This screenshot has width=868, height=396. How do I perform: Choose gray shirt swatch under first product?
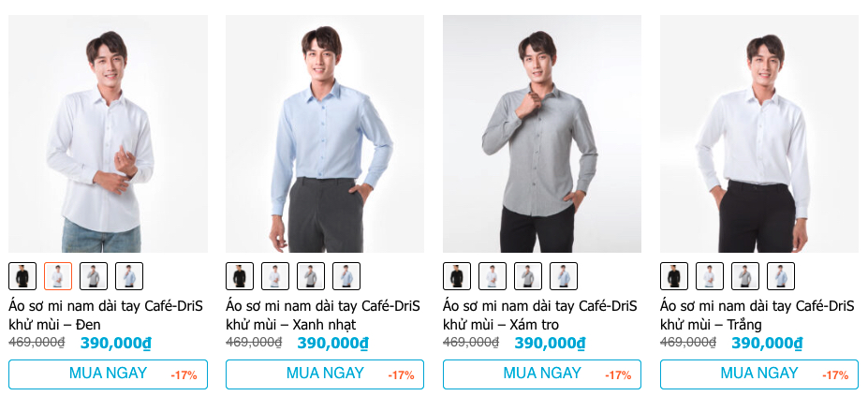[x=94, y=276]
